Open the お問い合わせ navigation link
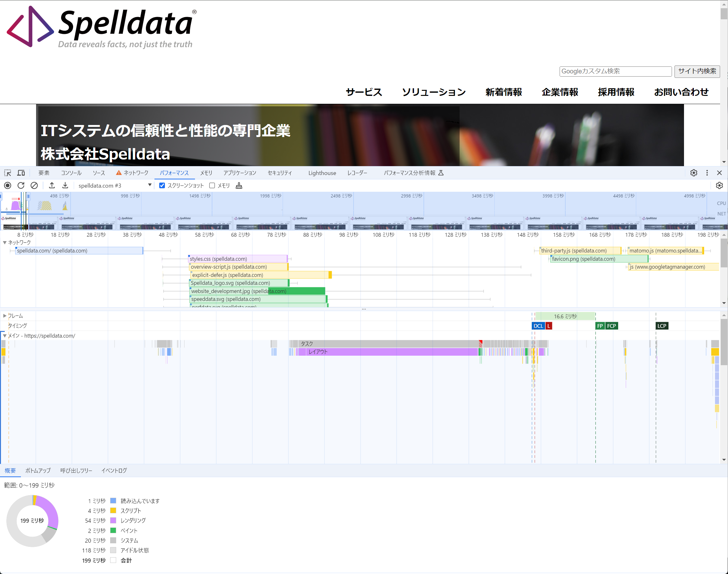This screenshot has width=728, height=574. coord(681,92)
